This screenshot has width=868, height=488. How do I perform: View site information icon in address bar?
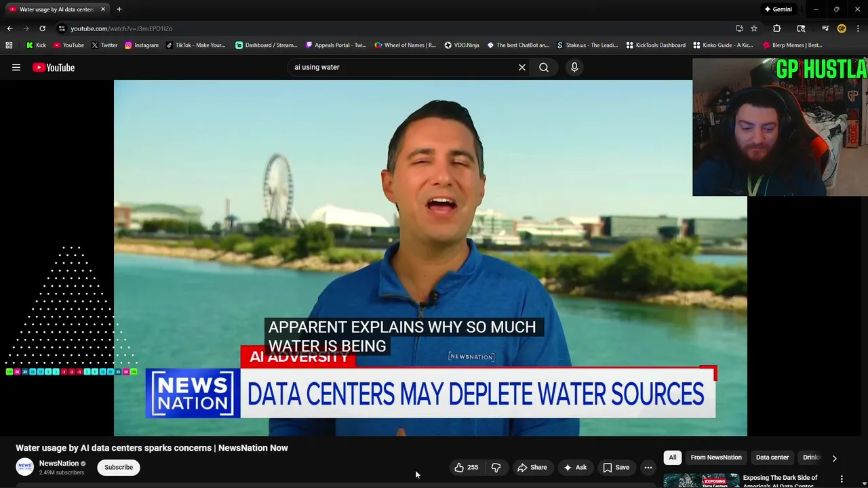(62, 28)
